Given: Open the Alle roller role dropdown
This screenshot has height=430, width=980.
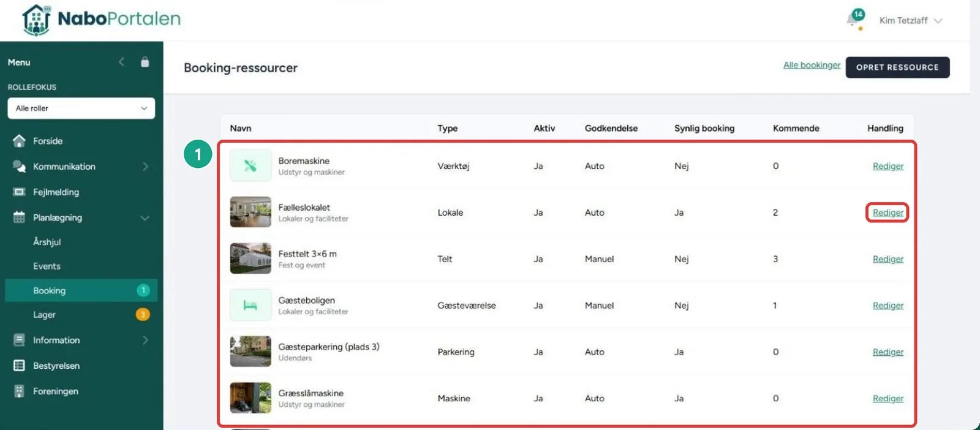Looking at the screenshot, I should [x=81, y=108].
